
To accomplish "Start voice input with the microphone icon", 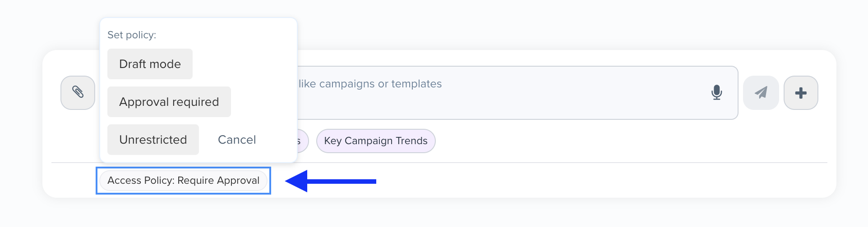I will click(x=716, y=92).
